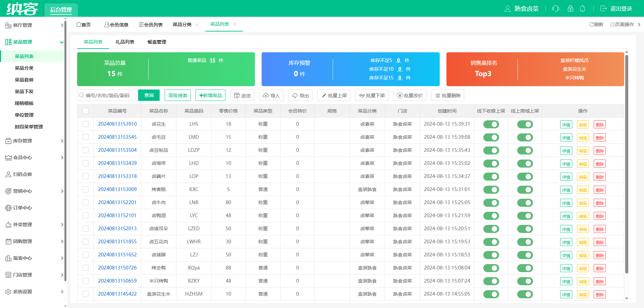Expand the 报表中心 chevron
644x308 pixels.
[62, 258]
